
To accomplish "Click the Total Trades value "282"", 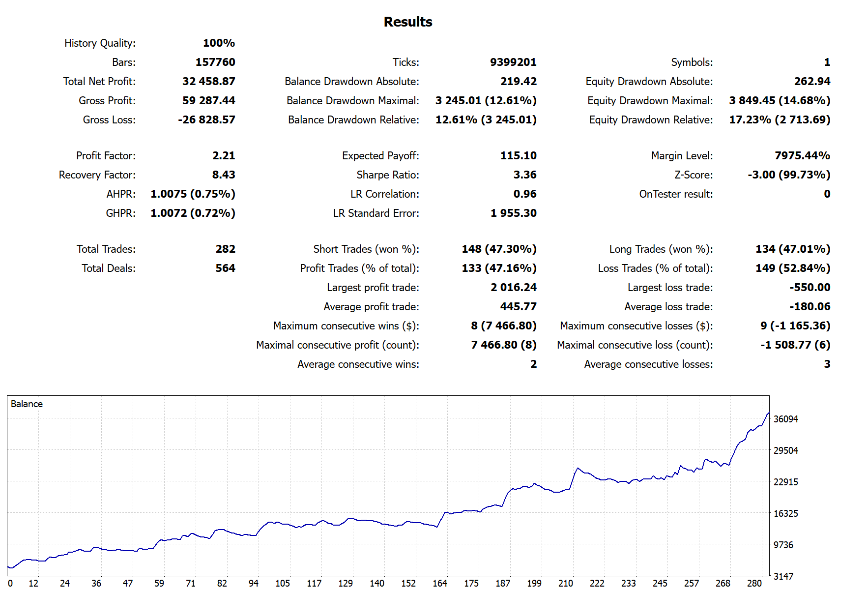I will (x=226, y=249).
